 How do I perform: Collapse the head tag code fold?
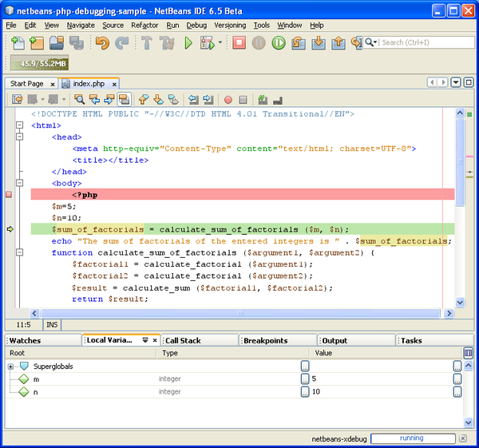[20, 137]
